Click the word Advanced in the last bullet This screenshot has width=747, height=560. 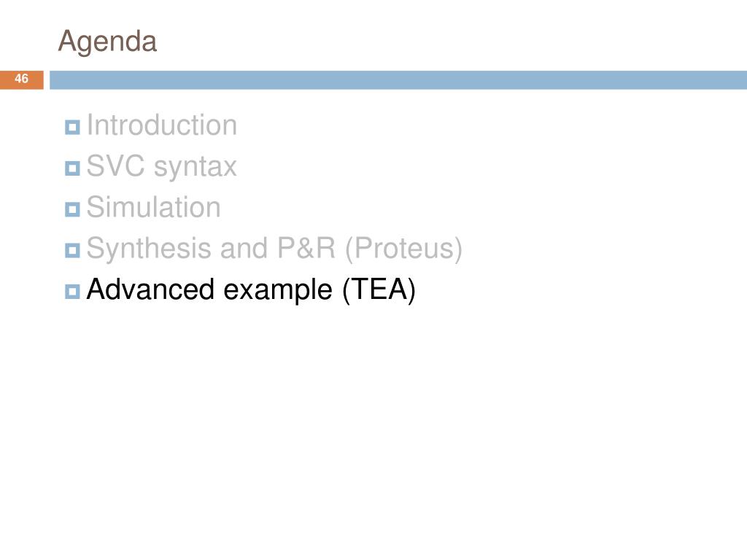click(x=150, y=289)
